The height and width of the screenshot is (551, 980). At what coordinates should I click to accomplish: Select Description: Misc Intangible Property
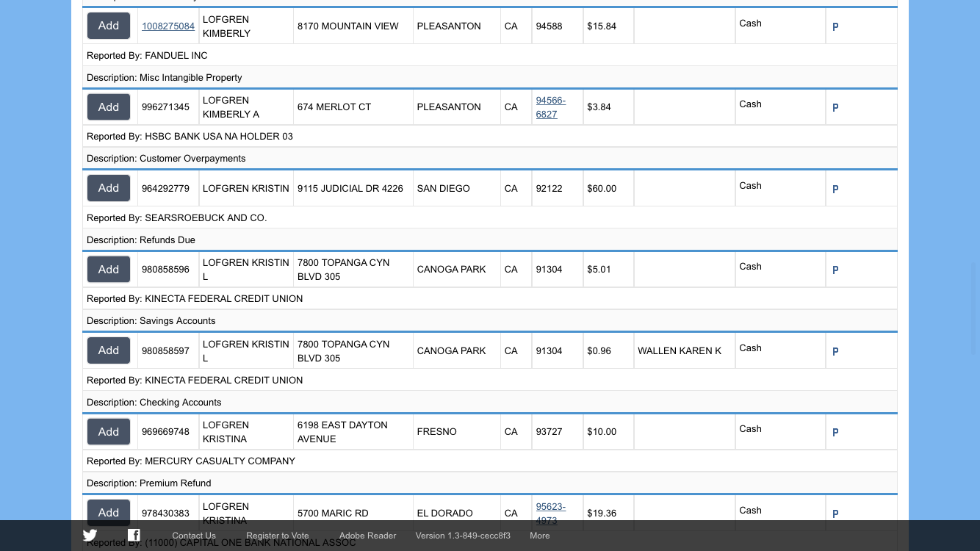click(165, 78)
